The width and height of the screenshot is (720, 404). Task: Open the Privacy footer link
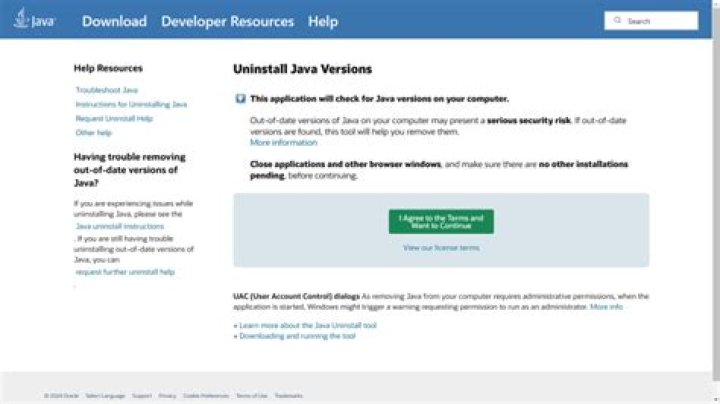(167, 396)
